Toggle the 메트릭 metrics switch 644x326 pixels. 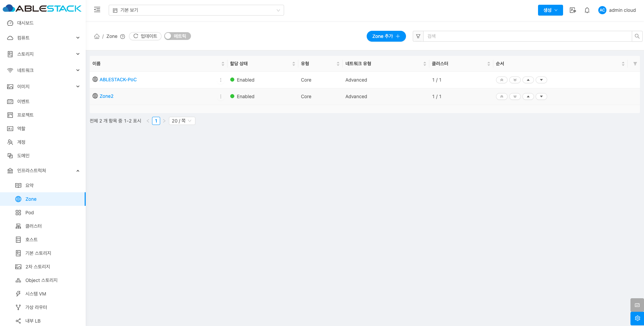177,36
